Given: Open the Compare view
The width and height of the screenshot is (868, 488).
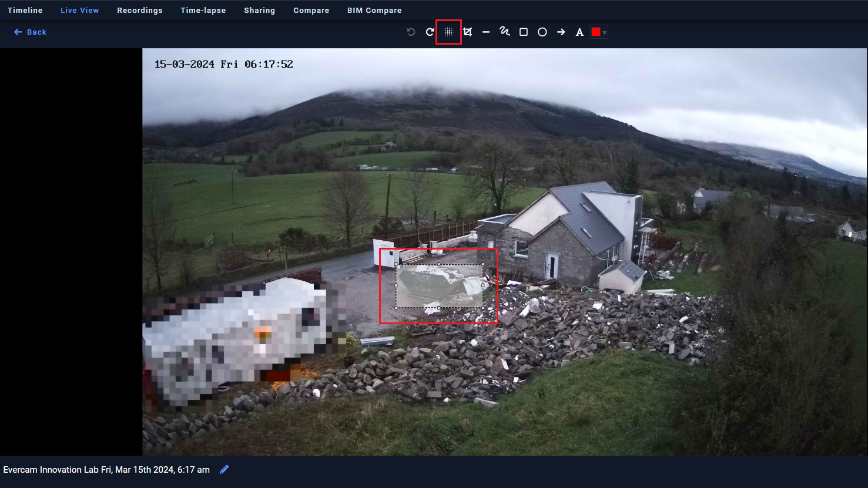Looking at the screenshot, I should tap(311, 10).
